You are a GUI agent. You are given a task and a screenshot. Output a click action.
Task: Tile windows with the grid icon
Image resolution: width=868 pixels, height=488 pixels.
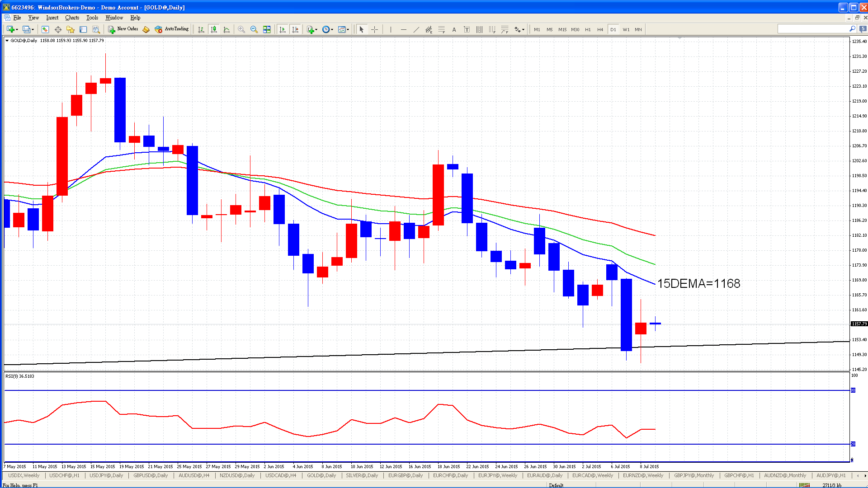coord(267,29)
